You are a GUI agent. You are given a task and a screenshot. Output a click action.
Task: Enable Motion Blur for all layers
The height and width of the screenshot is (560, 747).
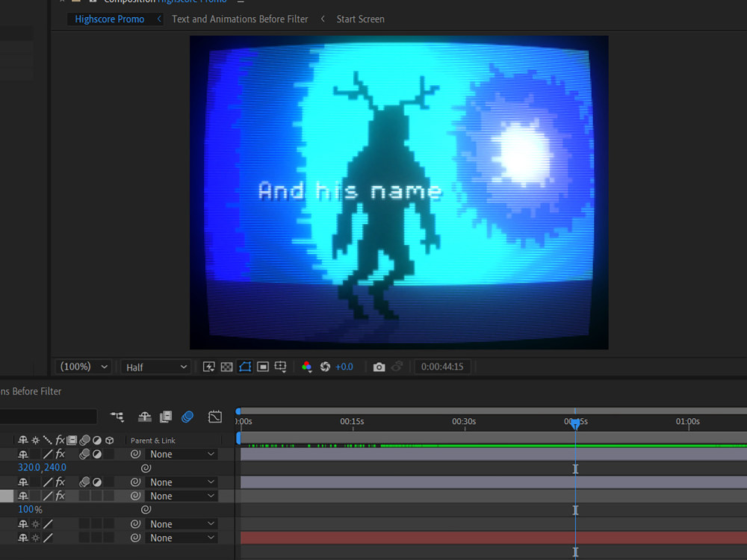[x=187, y=417]
